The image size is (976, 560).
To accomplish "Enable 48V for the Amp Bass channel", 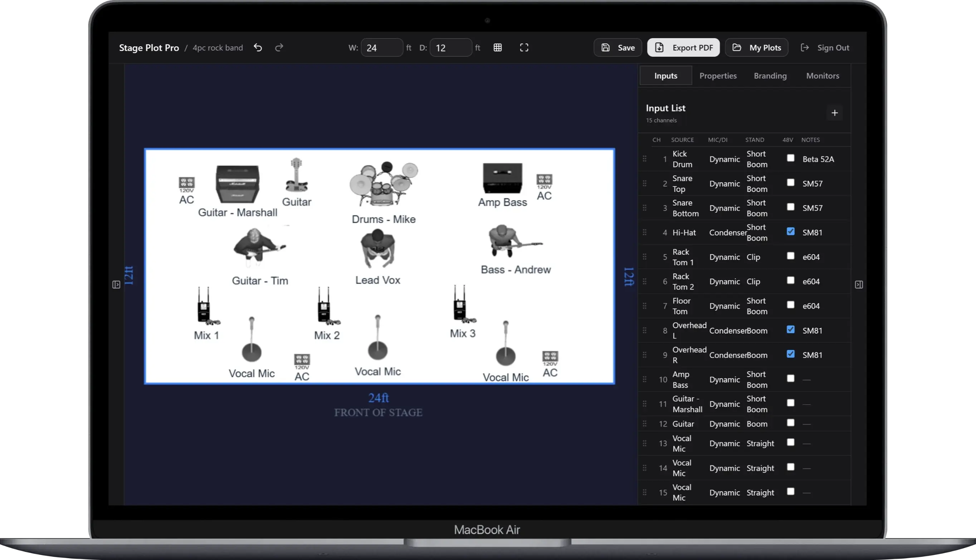I will point(791,378).
